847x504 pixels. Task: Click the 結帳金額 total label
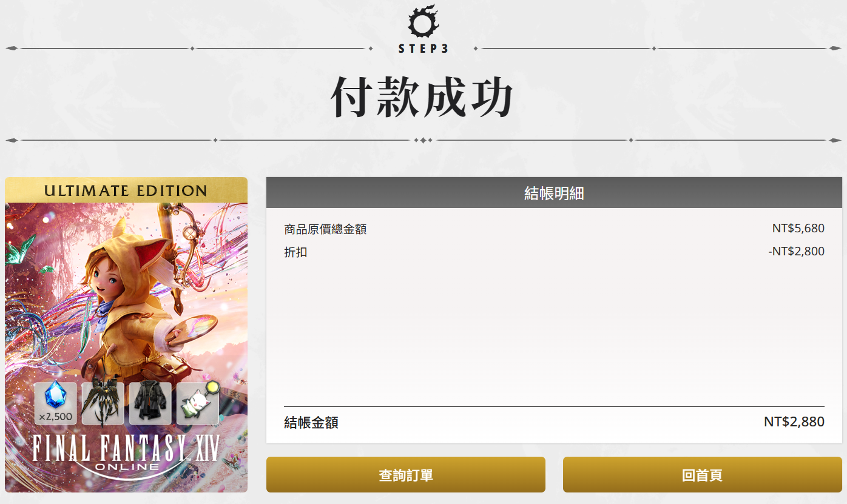click(x=311, y=423)
